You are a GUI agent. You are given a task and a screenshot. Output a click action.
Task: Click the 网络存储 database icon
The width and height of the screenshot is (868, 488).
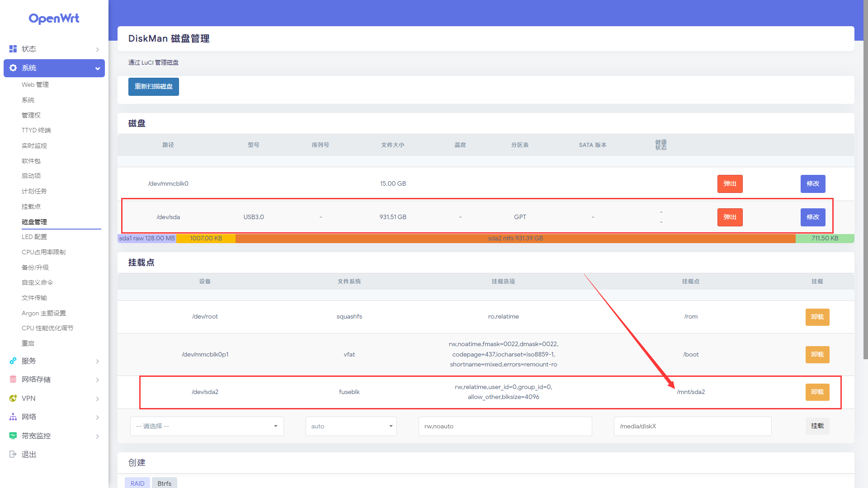pos(13,380)
